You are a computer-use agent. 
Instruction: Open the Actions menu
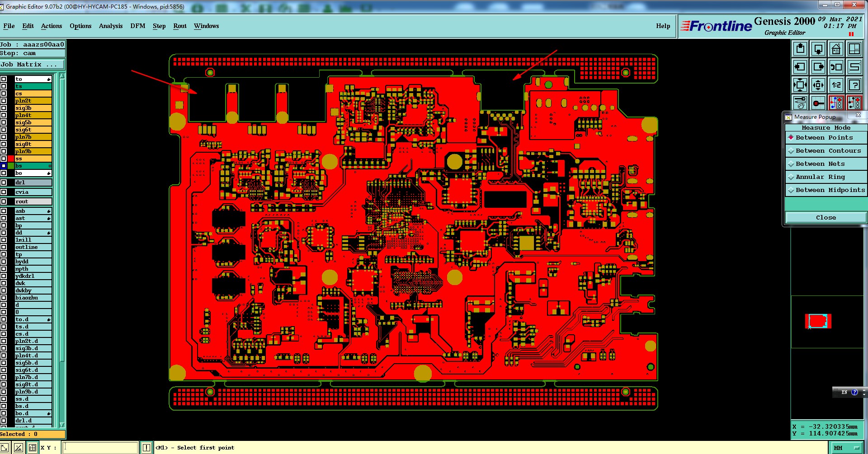[x=52, y=26]
